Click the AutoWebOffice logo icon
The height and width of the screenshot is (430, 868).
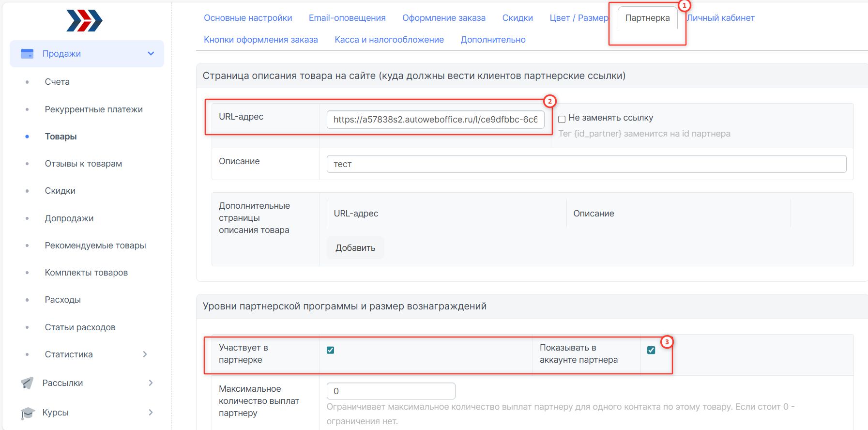pos(84,21)
